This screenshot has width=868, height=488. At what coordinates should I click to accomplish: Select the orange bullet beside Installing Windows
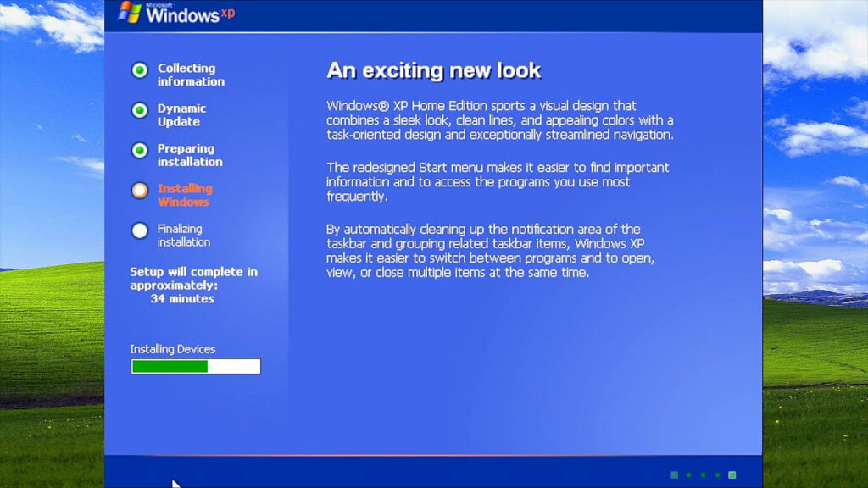click(x=140, y=191)
